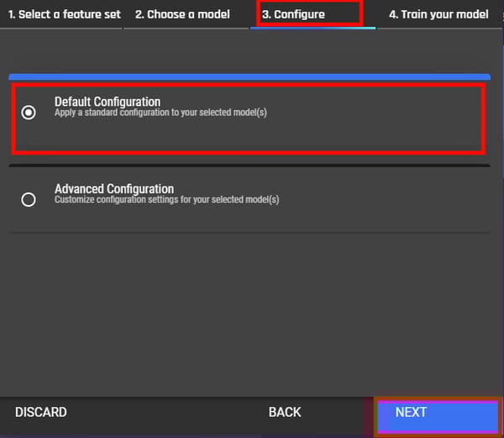Screen dimensions: 504x438
Task: Select the Default Configuration radio button
Action: pos(29,113)
